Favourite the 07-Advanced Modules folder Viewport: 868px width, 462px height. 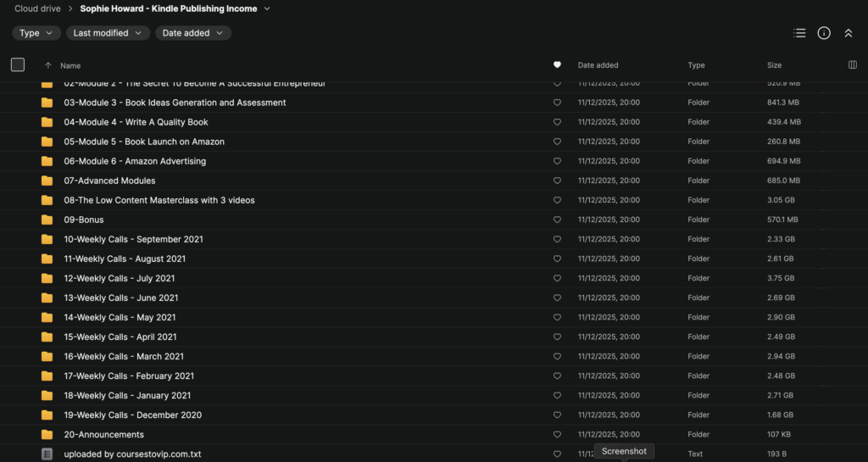click(x=557, y=181)
